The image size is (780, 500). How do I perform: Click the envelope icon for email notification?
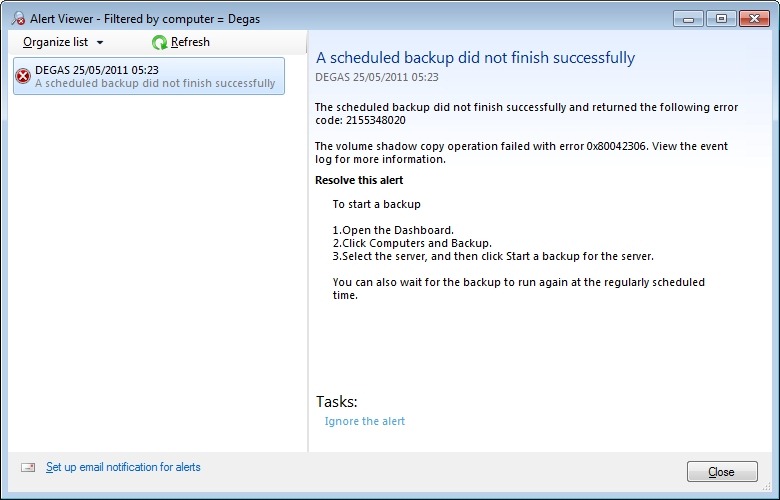(x=28, y=467)
